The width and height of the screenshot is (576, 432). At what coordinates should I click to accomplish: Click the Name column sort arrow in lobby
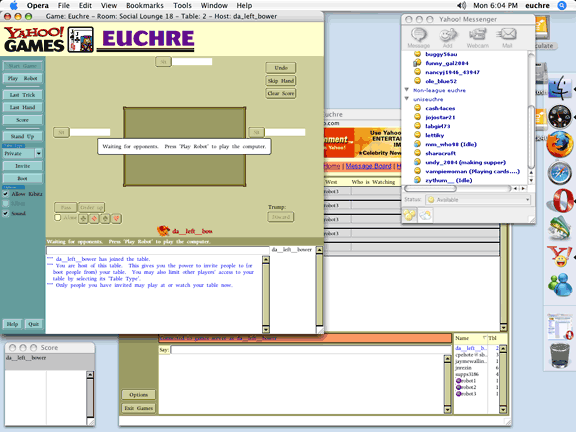(x=485, y=338)
